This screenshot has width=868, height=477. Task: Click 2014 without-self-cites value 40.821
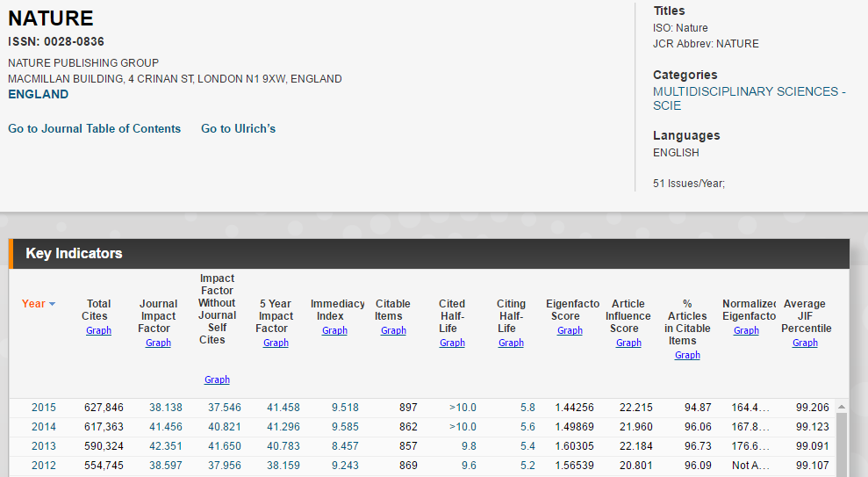[225, 427]
